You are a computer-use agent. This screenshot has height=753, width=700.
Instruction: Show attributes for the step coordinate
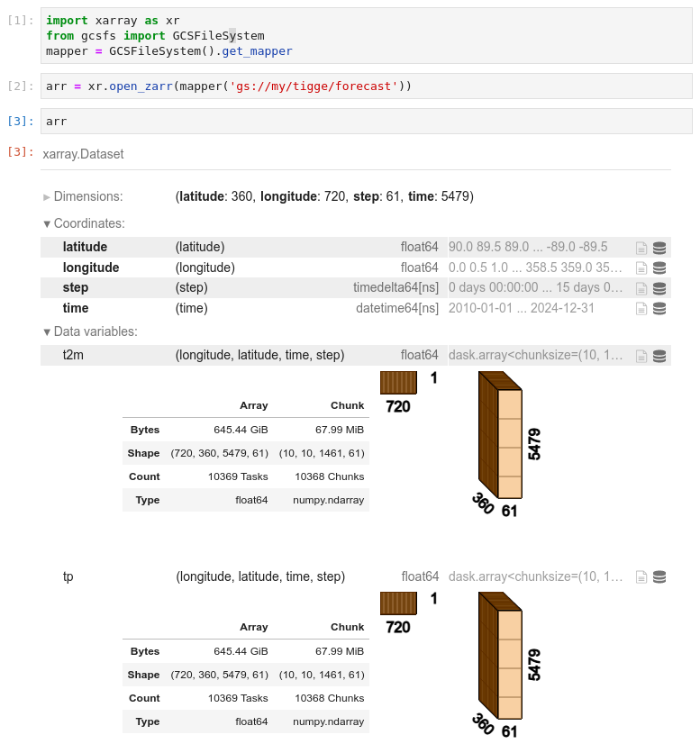[x=641, y=288]
